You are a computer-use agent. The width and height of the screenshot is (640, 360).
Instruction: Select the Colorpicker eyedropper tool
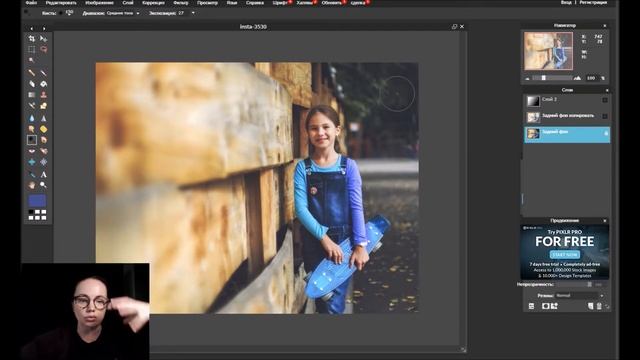31,174
